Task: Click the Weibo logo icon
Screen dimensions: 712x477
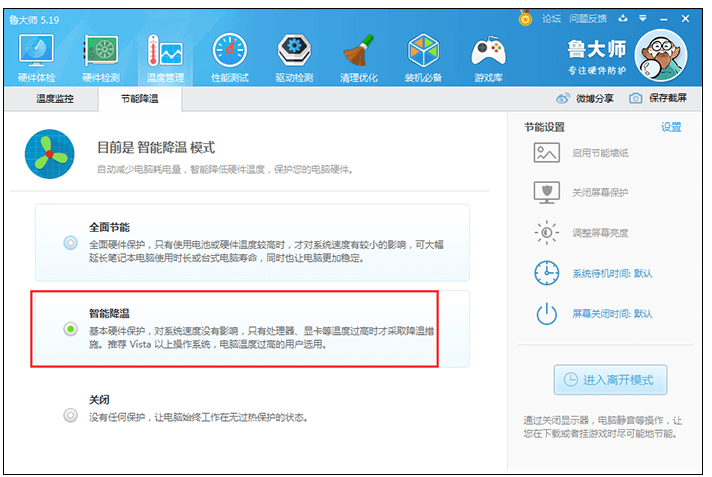Action: 563,99
